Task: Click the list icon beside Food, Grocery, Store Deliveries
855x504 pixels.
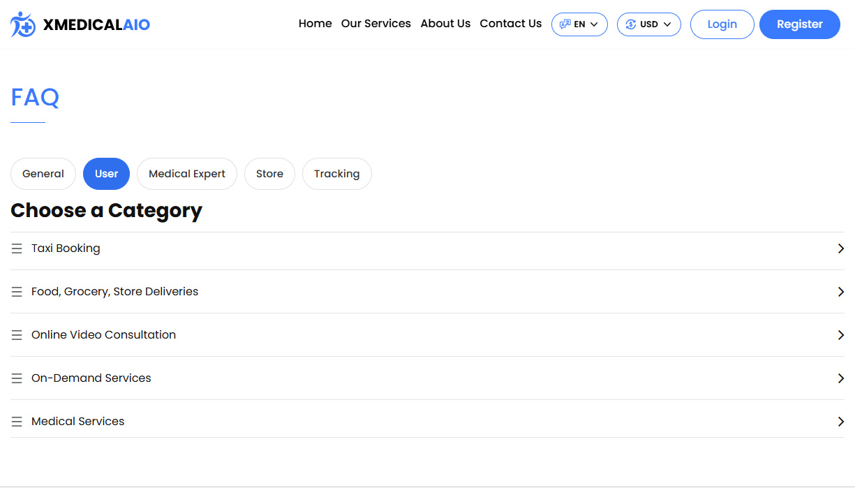Action: point(17,292)
